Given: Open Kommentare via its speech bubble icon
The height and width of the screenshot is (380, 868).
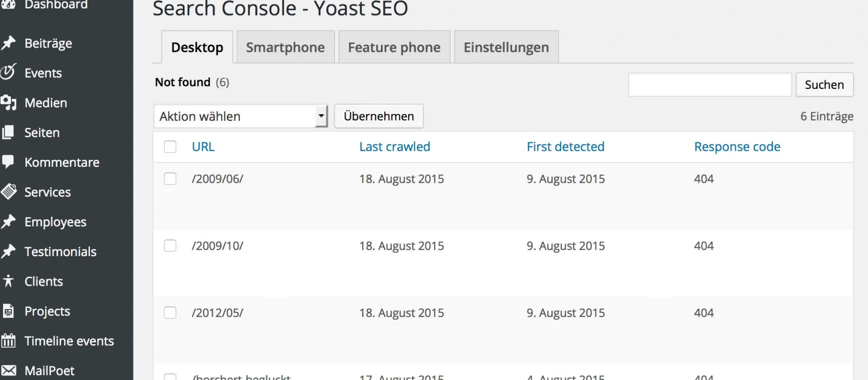Looking at the screenshot, I should click(8, 162).
